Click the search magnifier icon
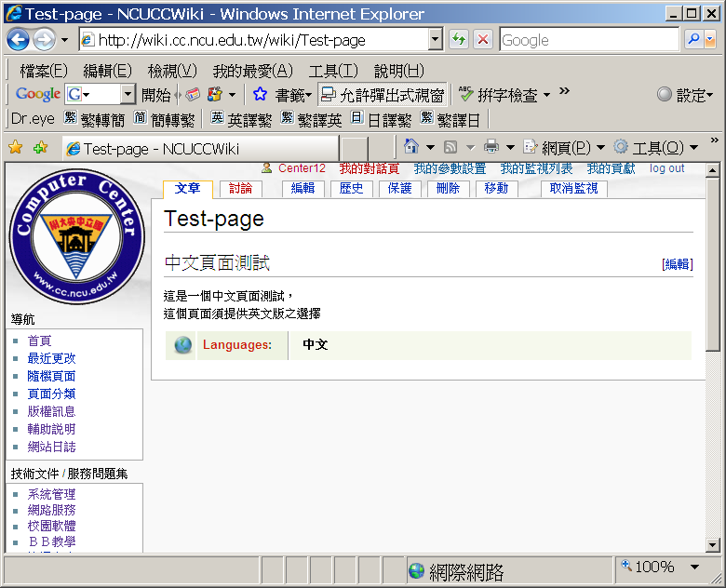Image resolution: width=726 pixels, height=588 pixels. (693, 40)
